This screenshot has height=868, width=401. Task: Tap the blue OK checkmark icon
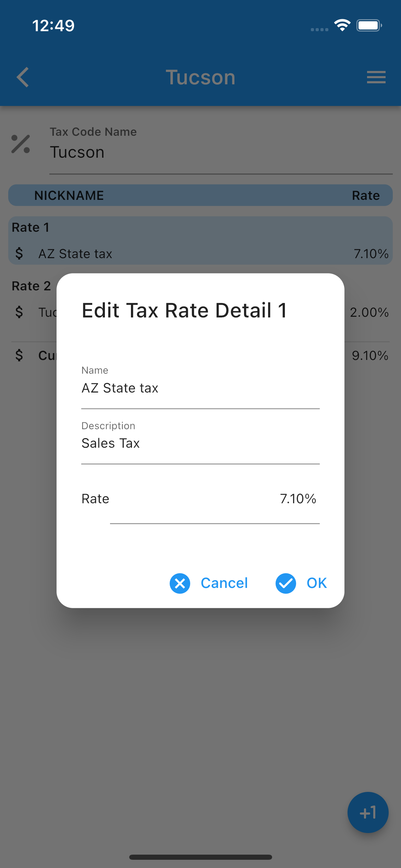pos(286,583)
